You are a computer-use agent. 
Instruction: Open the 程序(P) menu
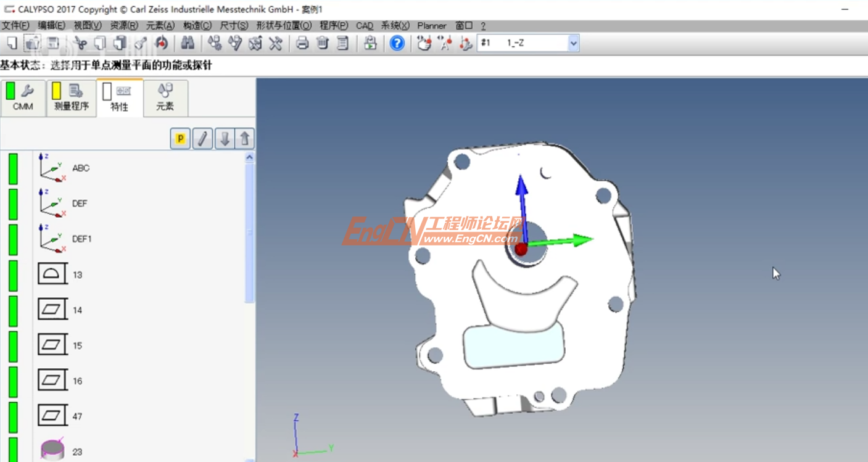pyautogui.click(x=334, y=25)
